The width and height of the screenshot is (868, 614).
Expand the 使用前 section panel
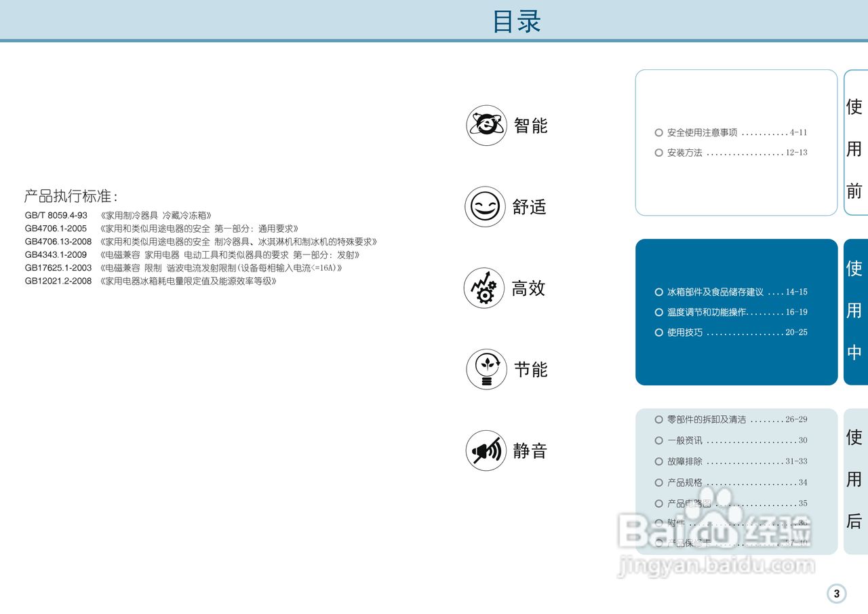[x=736, y=142]
